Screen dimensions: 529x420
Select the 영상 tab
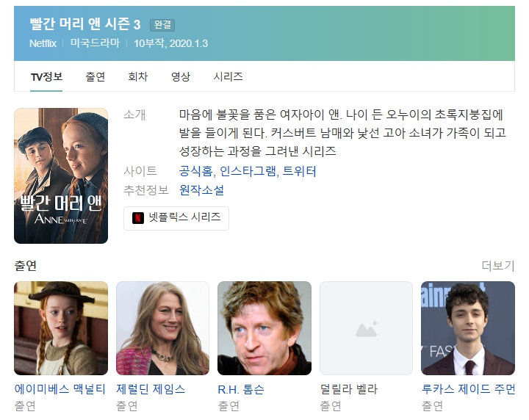[181, 77]
